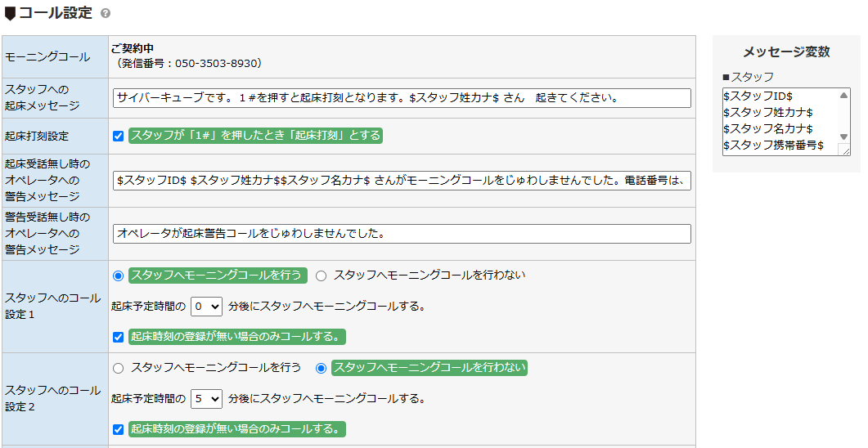Select $スタッフ名カナ$ in message variables list

[x=768, y=129]
